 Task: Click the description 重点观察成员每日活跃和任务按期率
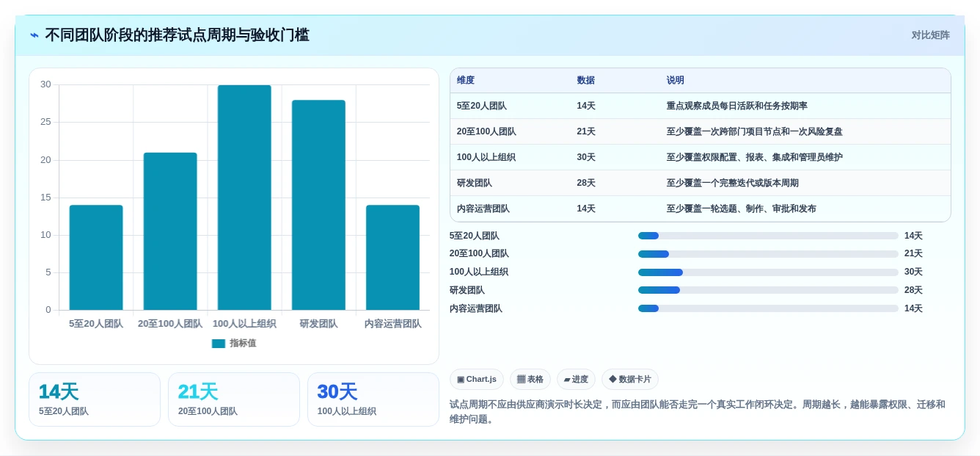(737, 106)
